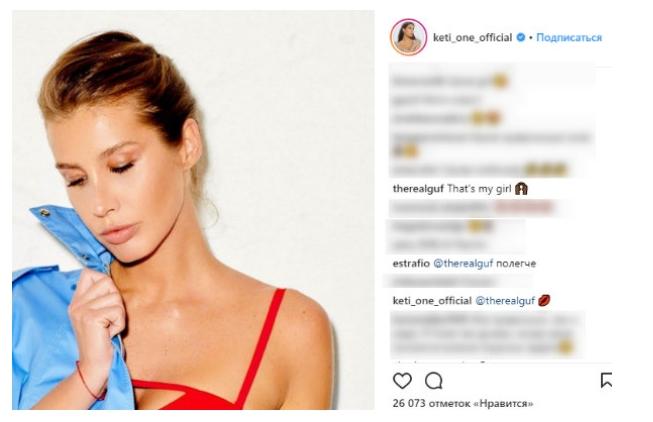The height and width of the screenshot is (422, 653).
Task: Open keti_one_official username in post header
Action: coord(472,37)
